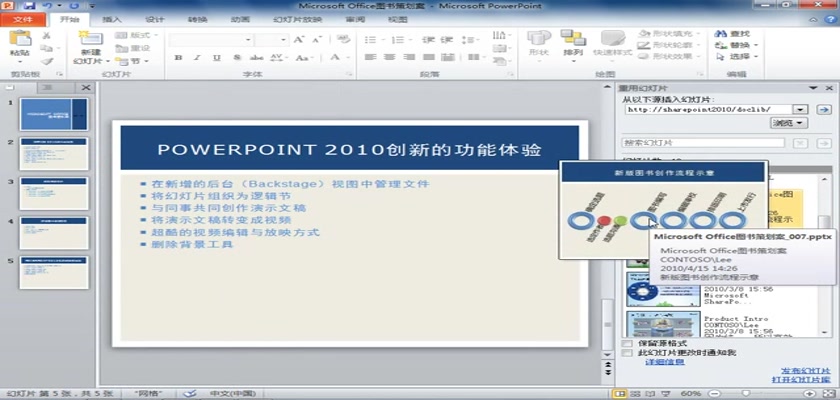This screenshot has width=840, height=400.
Task: Click the Cut scissors icon
Action: [46, 35]
